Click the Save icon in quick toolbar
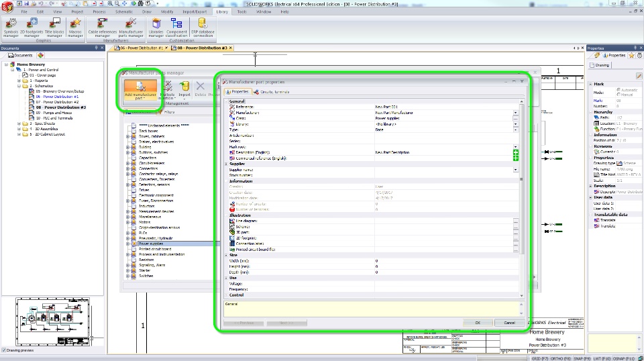644x361 pixels. pos(26,3)
